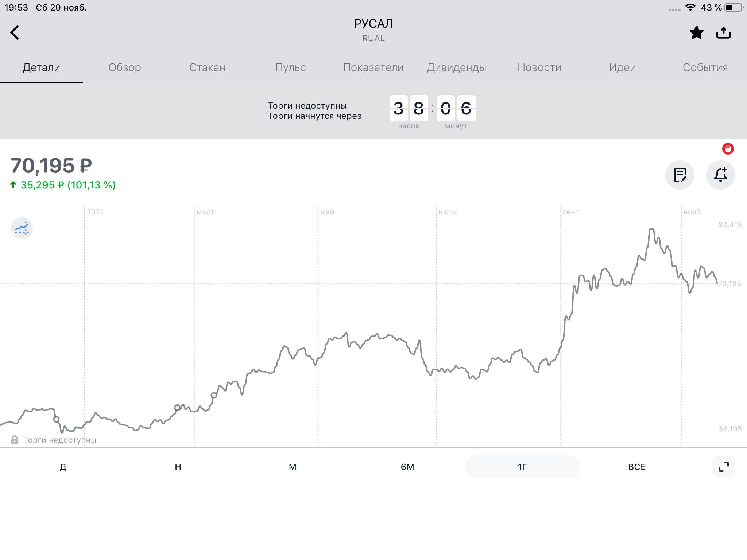This screenshot has height=560, width=747.
Task: Switch to the Идеи tab
Action: coord(623,67)
